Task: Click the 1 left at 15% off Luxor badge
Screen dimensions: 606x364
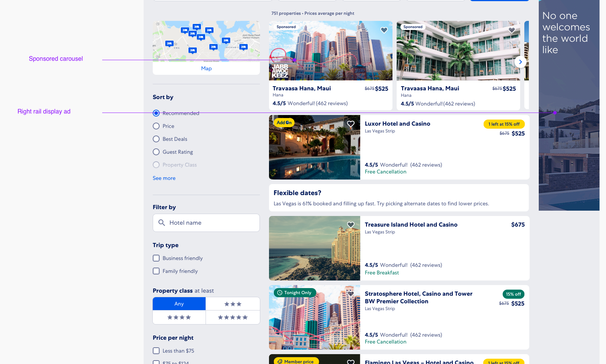Action: click(x=504, y=124)
